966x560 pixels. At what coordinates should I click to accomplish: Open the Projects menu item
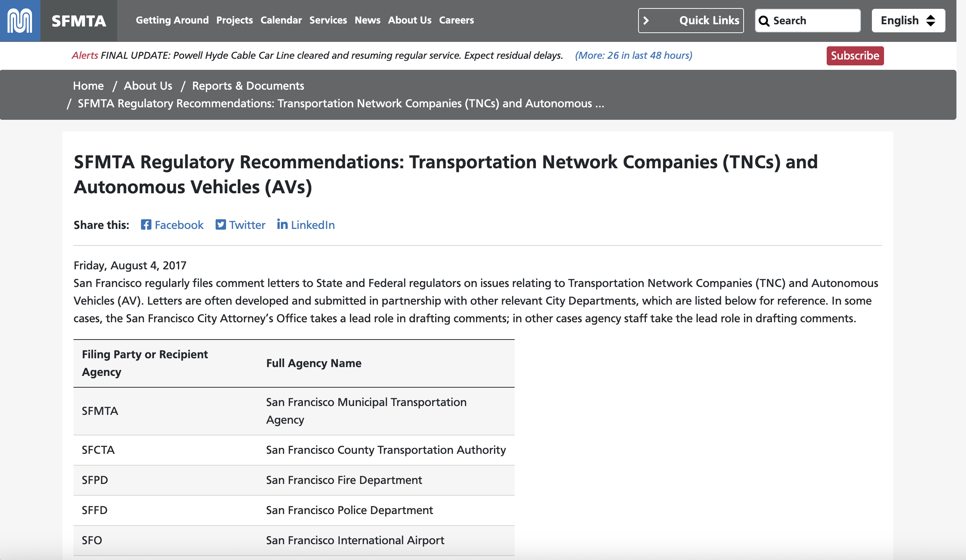pyautogui.click(x=234, y=20)
